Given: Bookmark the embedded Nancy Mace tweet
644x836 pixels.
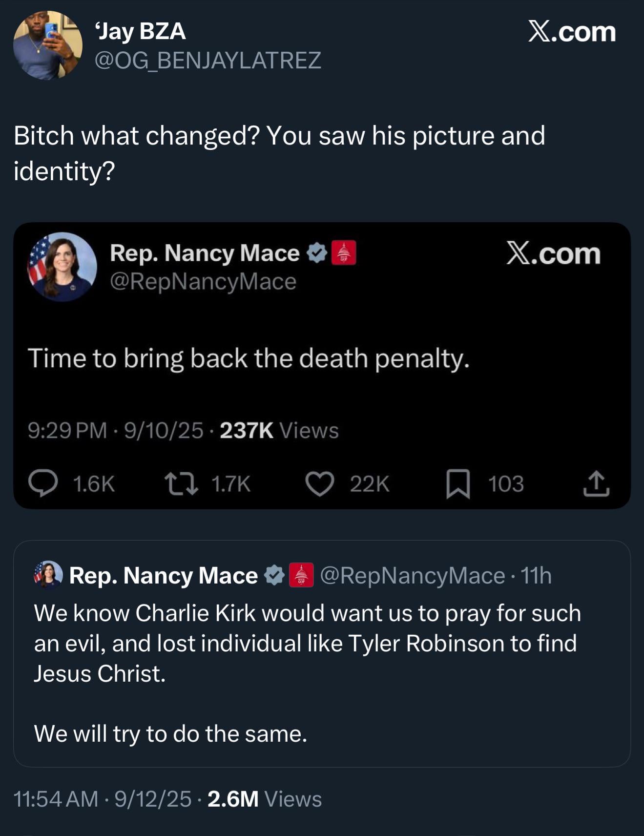Looking at the screenshot, I should pyautogui.click(x=458, y=483).
